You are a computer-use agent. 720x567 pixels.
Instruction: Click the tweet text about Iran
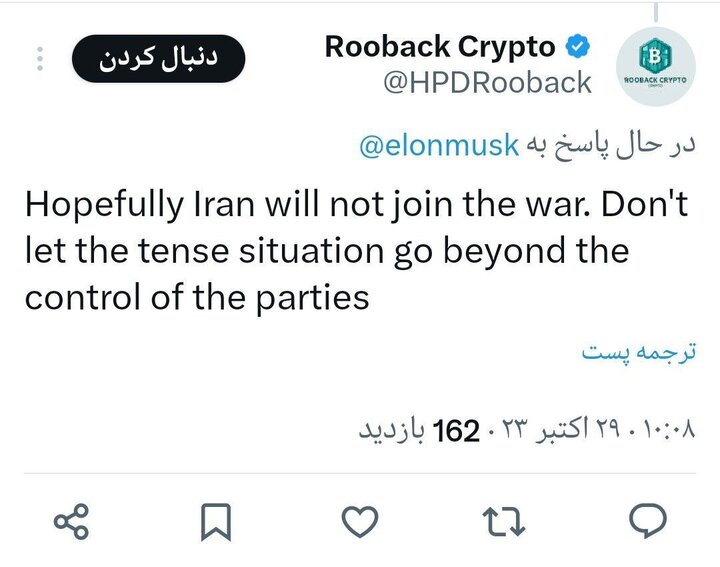click(357, 250)
